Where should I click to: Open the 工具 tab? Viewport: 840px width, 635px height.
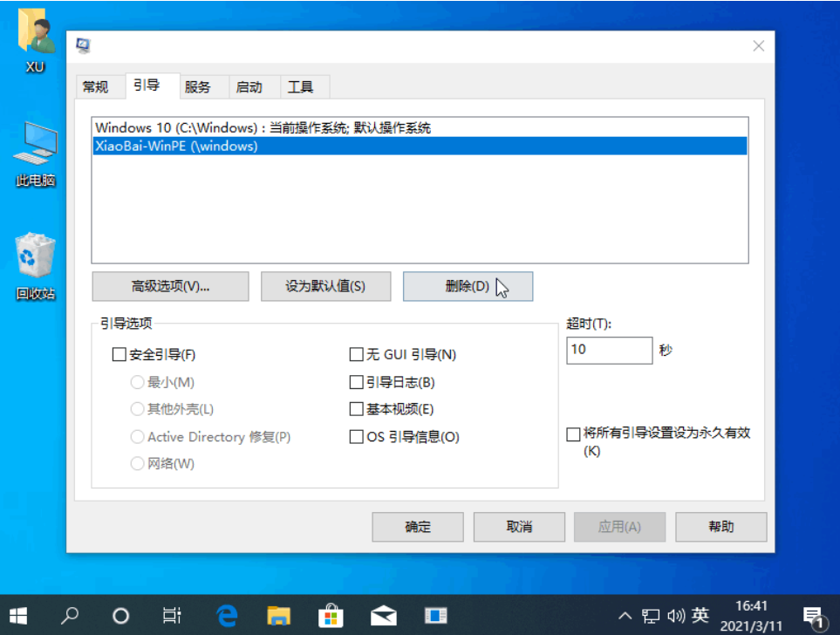[302, 86]
